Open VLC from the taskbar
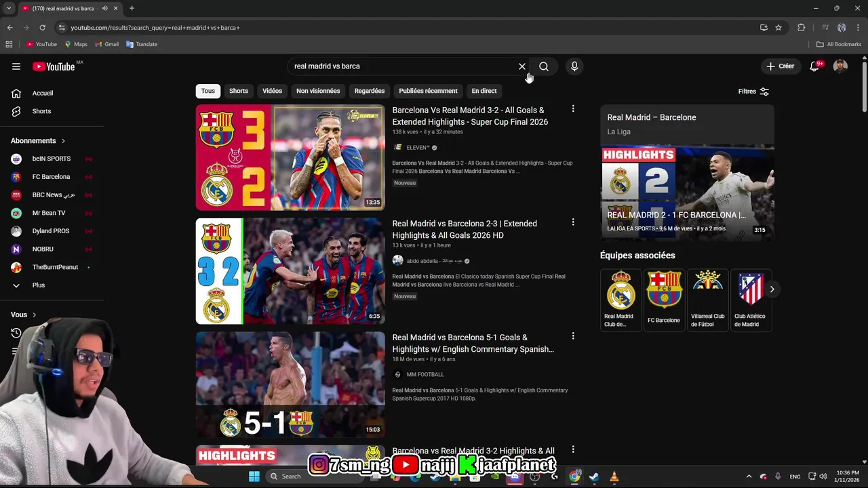The width and height of the screenshot is (868, 488). click(x=614, y=476)
